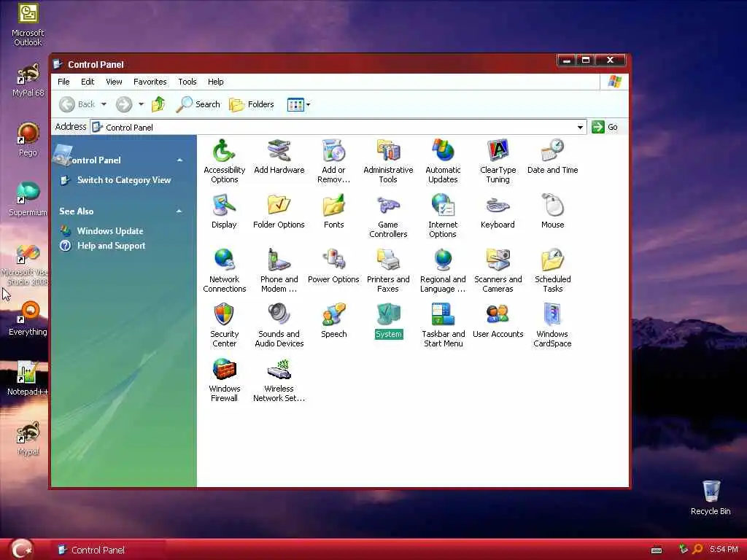Open the View menu
The height and width of the screenshot is (560, 747).
(114, 82)
